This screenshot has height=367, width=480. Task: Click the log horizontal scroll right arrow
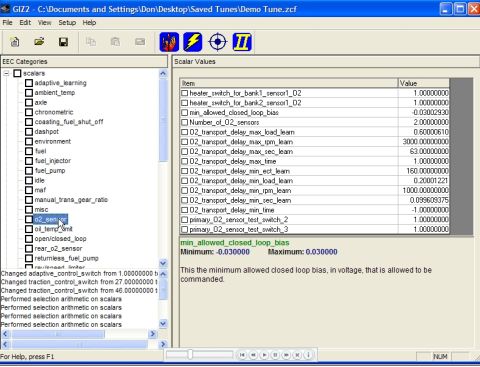point(152,334)
